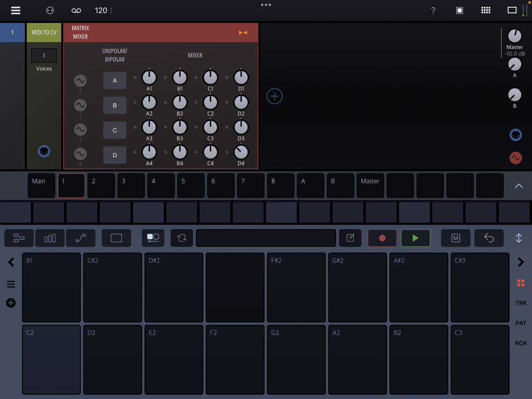This screenshot has height=399, width=532.
Task: Open the hamburger main menu
Action: click(x=16, y=10)
